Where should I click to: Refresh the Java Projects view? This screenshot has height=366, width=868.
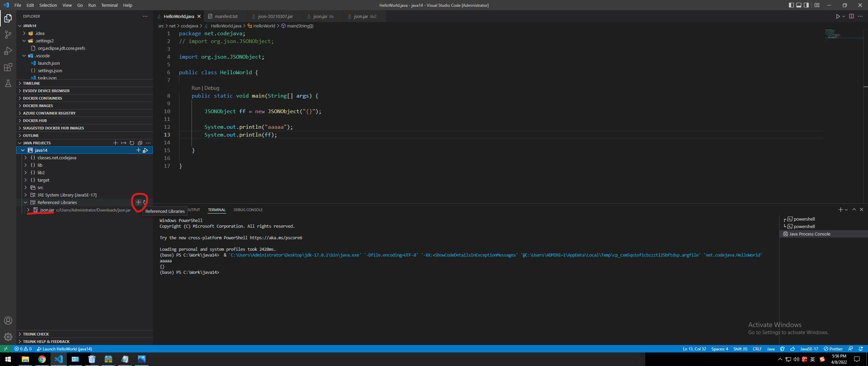pos(132,143)
